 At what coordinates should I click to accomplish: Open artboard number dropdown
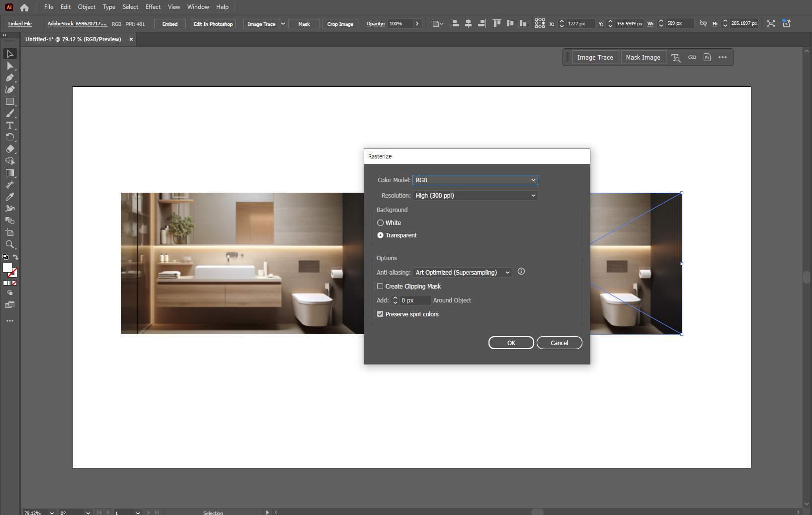138,513
